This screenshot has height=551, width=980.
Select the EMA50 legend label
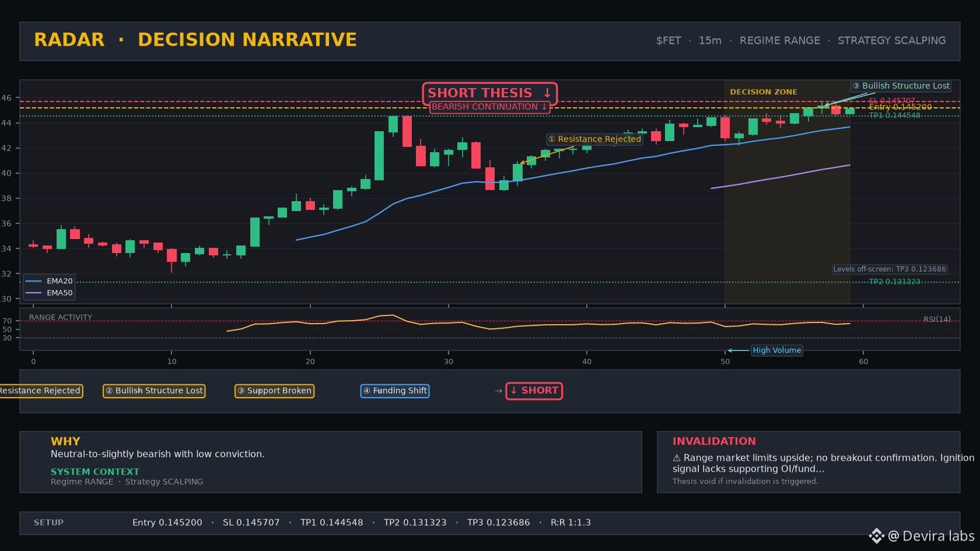tap(60, 293)
